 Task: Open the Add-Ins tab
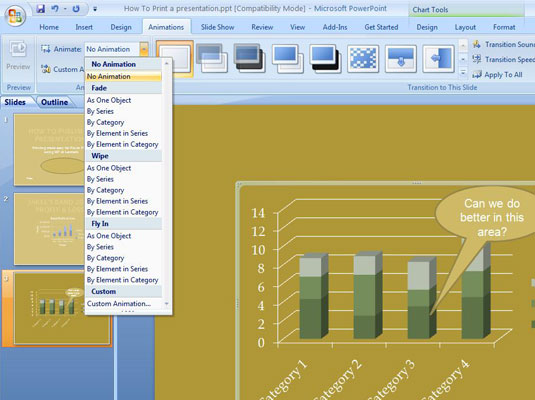tap(335, 27)
